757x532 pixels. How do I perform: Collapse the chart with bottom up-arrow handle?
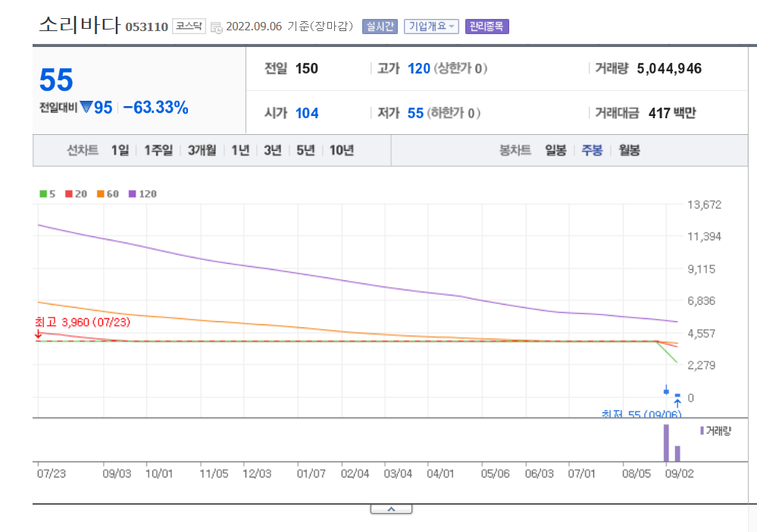coord(392,509)
